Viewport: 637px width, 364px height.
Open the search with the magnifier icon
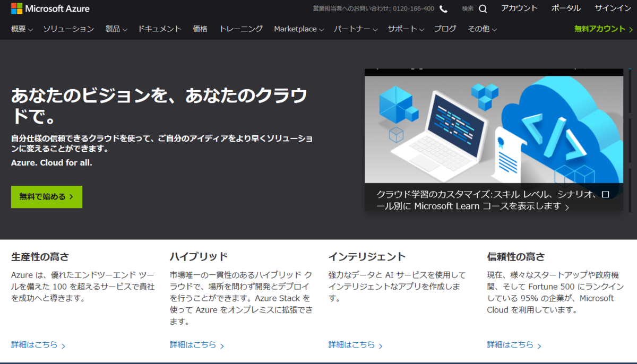pyautogui.click(x=483, y=8)
